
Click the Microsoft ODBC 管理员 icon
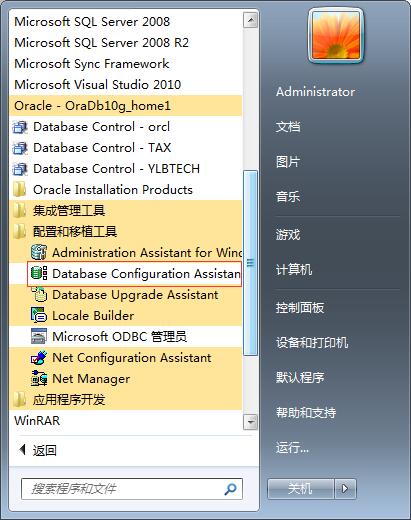(39, 336)
